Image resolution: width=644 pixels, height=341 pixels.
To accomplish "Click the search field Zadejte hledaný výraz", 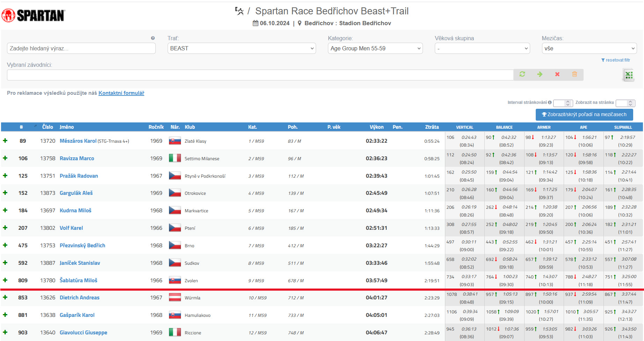I will 81,48.
